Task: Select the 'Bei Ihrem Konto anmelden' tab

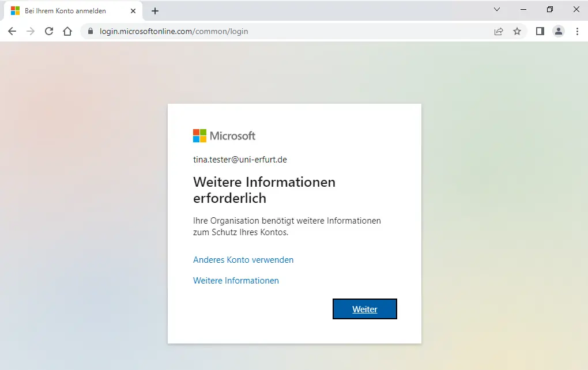Action: coord(65,11)
